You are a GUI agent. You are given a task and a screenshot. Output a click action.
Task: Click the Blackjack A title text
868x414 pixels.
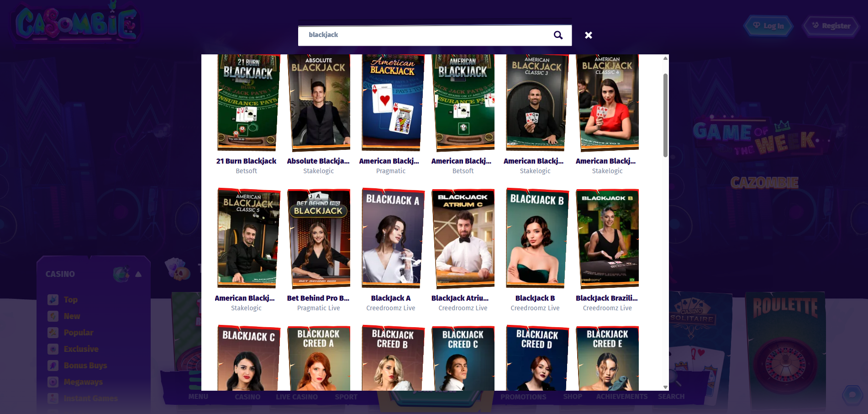(391, 298)
